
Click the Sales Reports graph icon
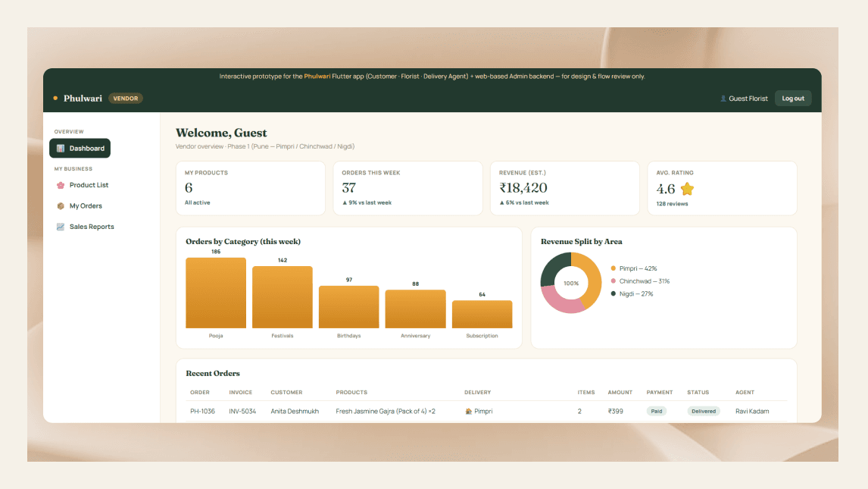61,227
